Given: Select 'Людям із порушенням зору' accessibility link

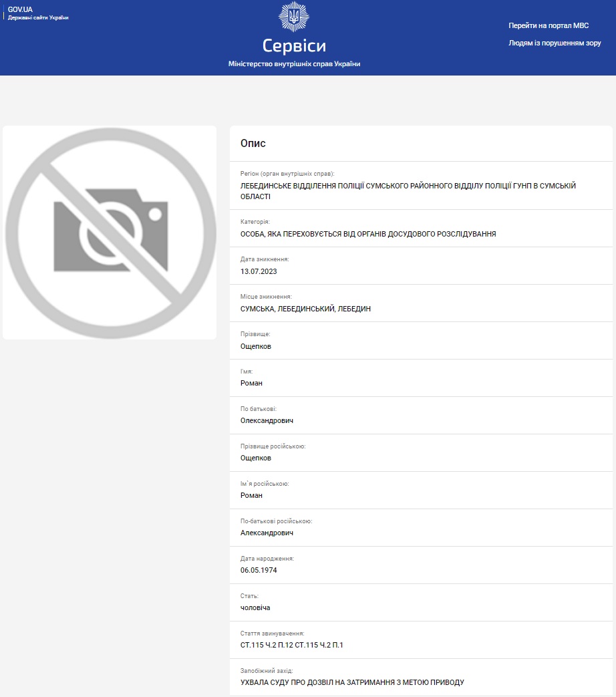Looking at the screenshot, I should tap(555, 43).
